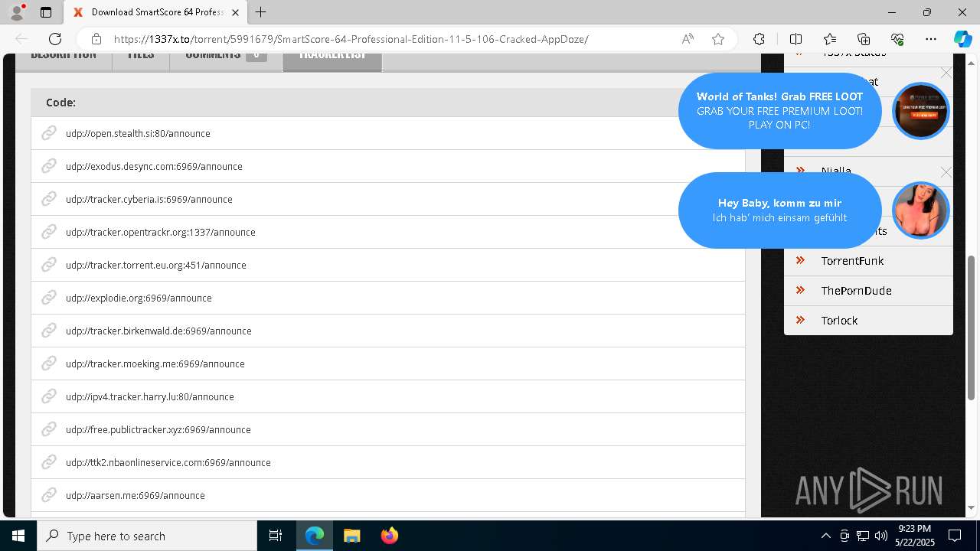Screen dimensions: 980x551
Task: Open the ThePornDude sidebar link
Action: (856, 291)
